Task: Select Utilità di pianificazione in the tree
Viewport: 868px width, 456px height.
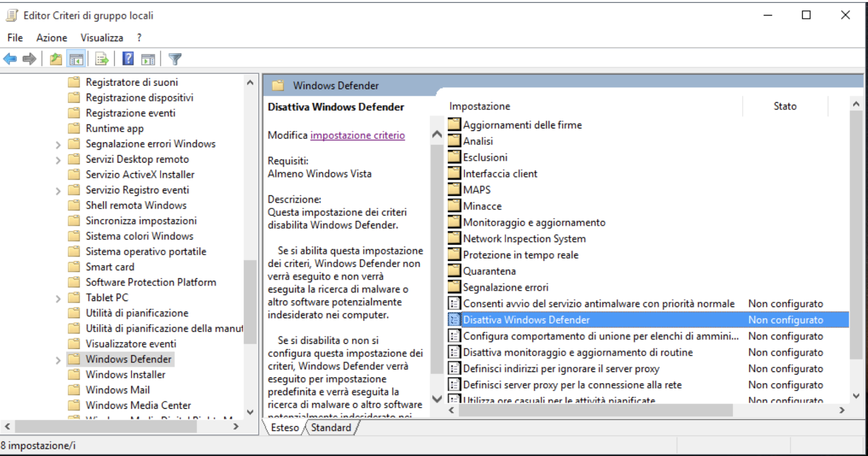Action: coord(137,313)
